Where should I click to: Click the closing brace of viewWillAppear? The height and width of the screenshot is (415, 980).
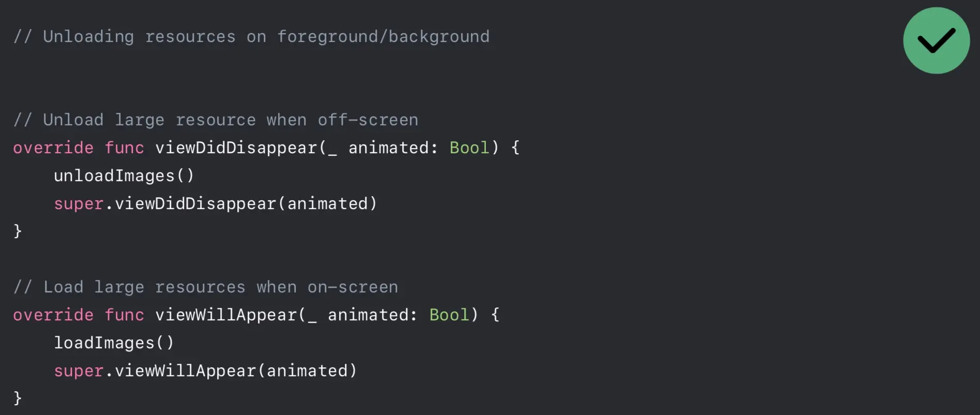pyautogui.click(x=18, y=398)
